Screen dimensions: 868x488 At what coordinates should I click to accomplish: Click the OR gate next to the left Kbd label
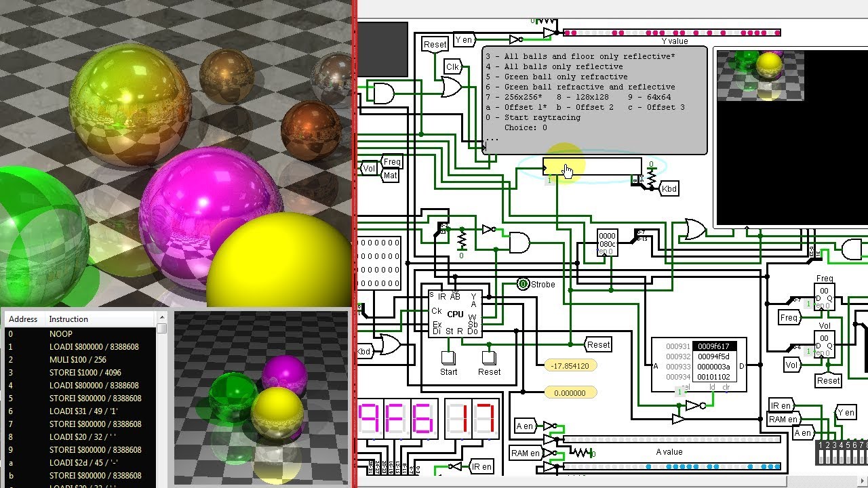tap(390, 345)
